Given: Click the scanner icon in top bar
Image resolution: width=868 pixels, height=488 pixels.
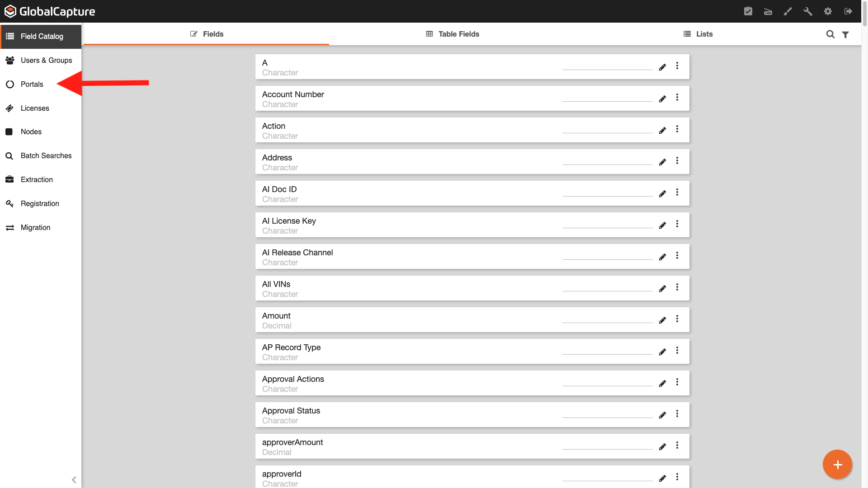Looking at the screenshot, I should pyautogui.click(x=768, y=11).
